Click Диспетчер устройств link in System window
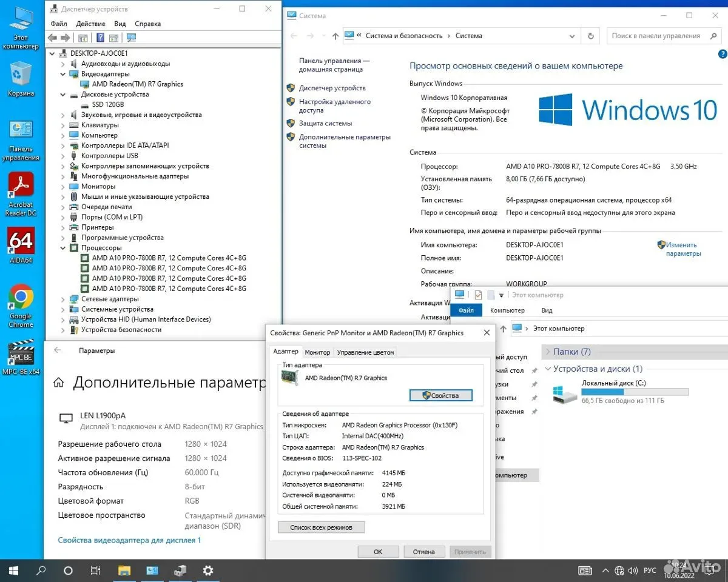Image resolution: width=728 pixels, height=582 pixels. click(x=332, y=88)
